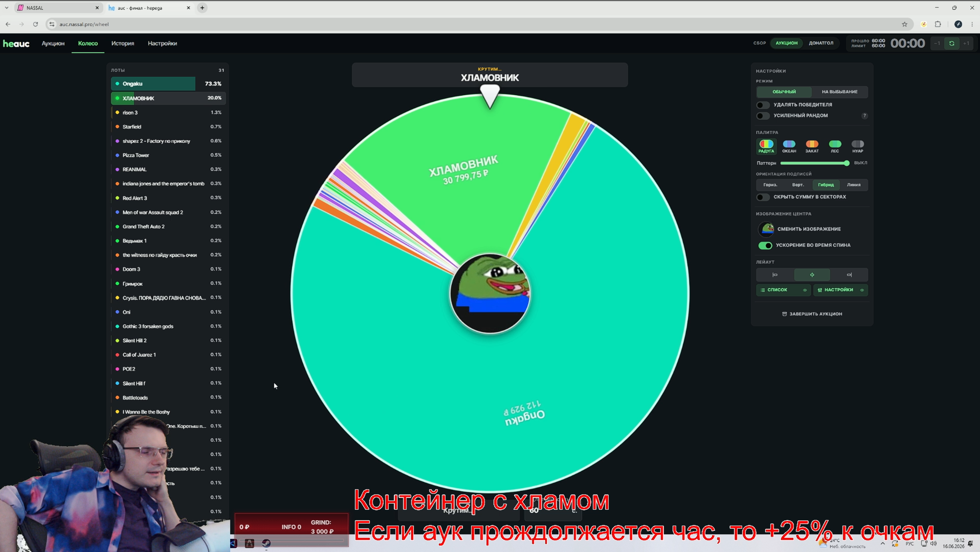Open the Колесо page
980x552 pixels.
point(88,43)
